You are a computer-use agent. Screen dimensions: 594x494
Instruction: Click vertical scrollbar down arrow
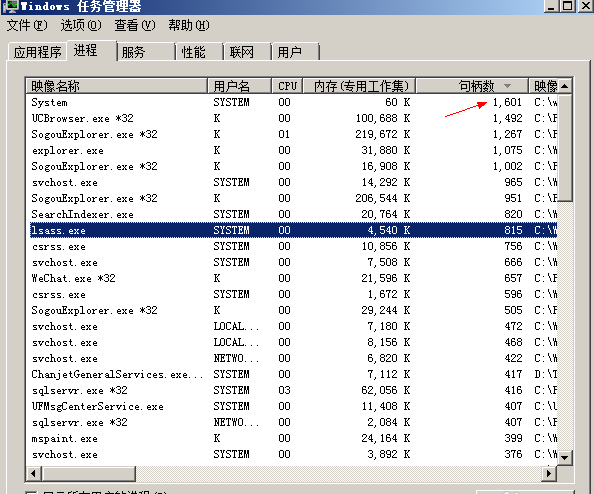click(564, 458)
